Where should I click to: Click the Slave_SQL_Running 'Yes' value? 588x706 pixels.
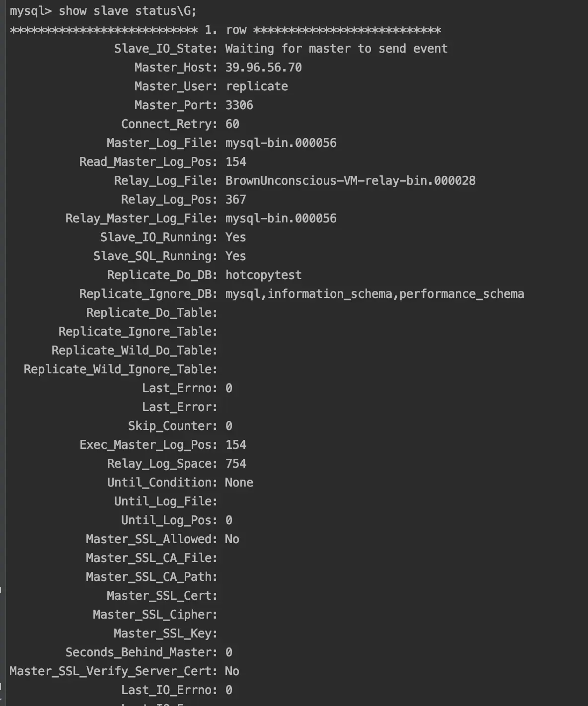coord(235,256)
